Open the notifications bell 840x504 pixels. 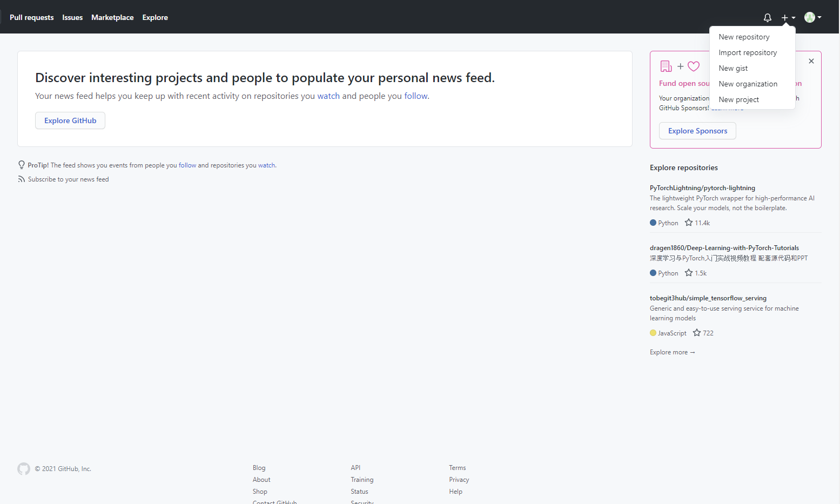[x=767, y=18]
